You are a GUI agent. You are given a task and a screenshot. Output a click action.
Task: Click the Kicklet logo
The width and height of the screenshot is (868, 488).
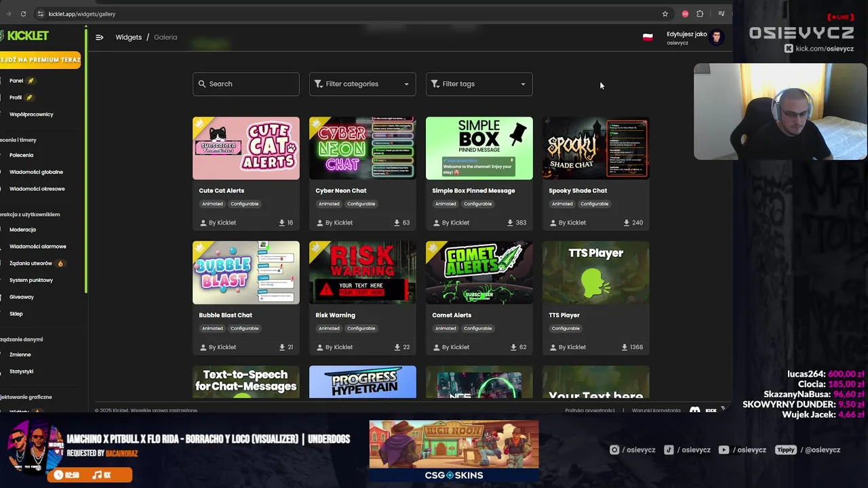(24, 35)
